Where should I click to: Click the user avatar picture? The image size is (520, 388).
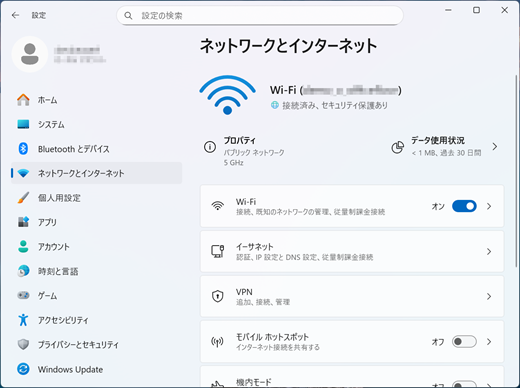click(x=30, y=54)
